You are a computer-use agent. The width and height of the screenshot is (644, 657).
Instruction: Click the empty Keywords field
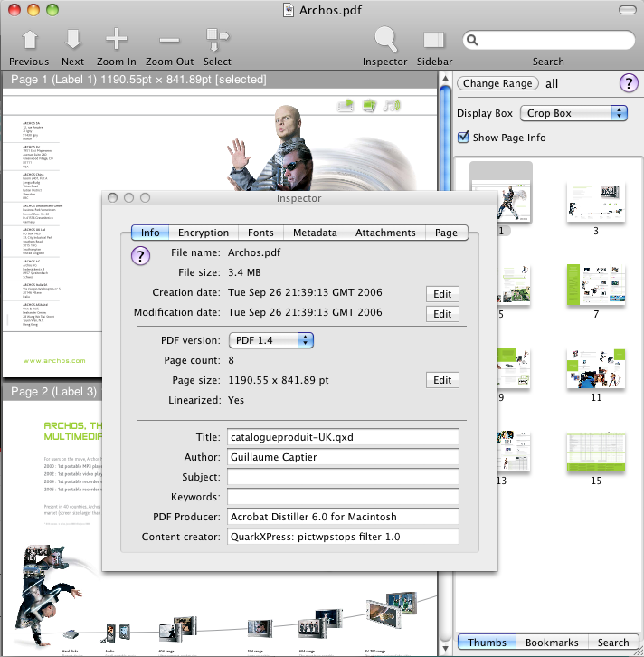(343, 497)
